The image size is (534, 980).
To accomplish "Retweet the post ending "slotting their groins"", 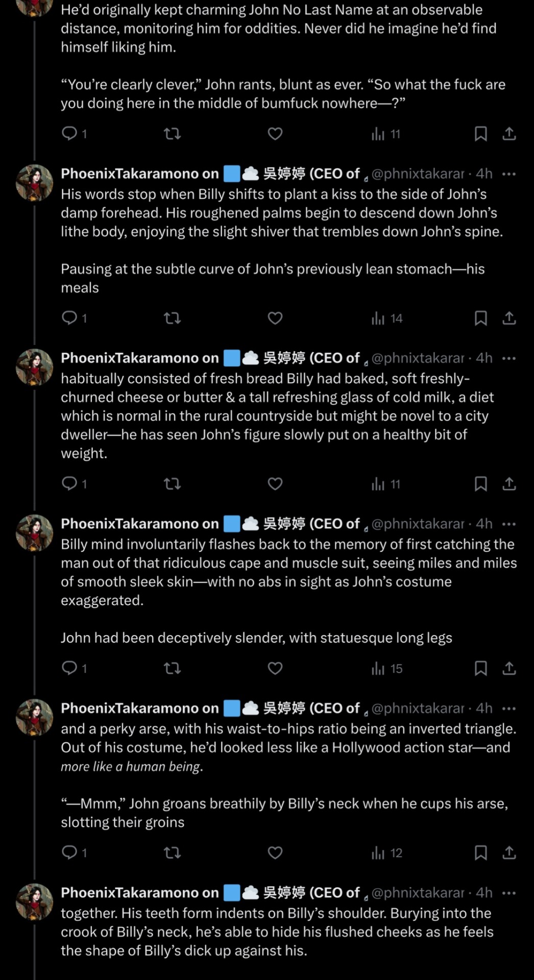I will click(x=172, y=852).
